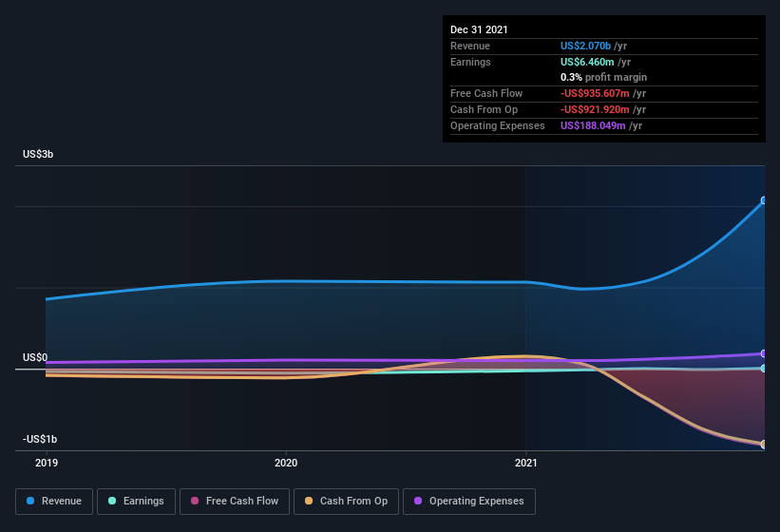Click the US$0 y-axis label
This screenshot has height=532, width=780.
point(35,357)
